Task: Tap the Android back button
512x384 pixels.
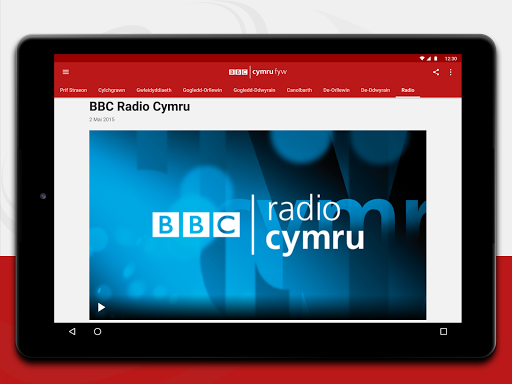Action: 72,332
